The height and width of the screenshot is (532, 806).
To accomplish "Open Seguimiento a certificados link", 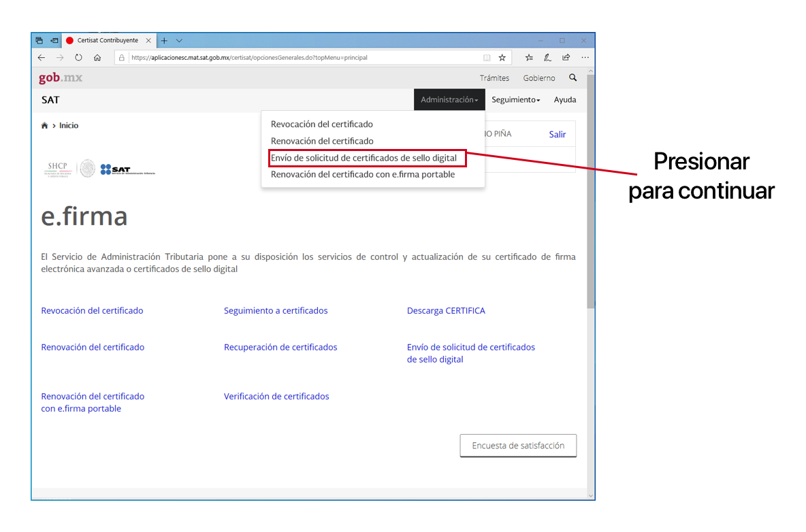I will pos(276,311).
